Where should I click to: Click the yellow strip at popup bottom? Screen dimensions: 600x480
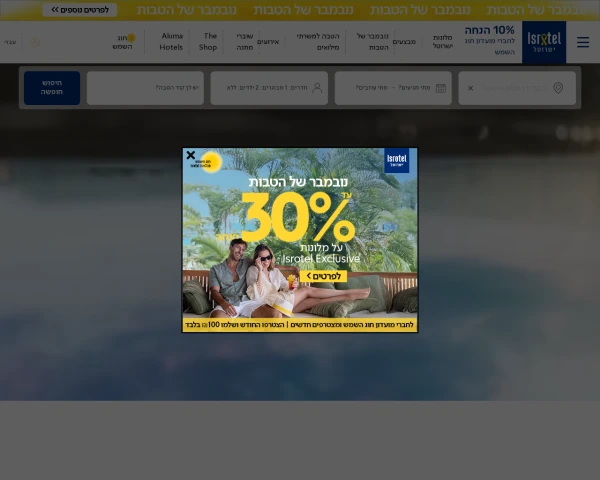[x=300, y=325]
